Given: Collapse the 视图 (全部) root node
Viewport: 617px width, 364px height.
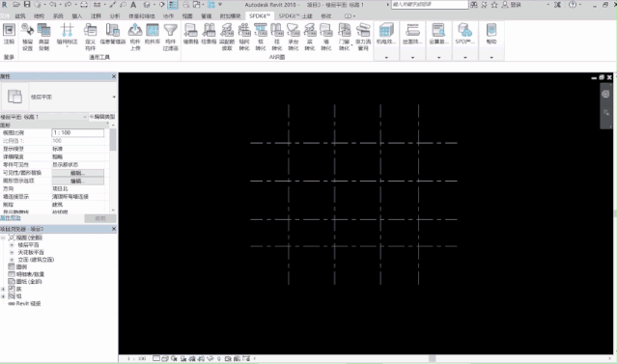Looking at the screenshot, I should (x=3, y=238).
